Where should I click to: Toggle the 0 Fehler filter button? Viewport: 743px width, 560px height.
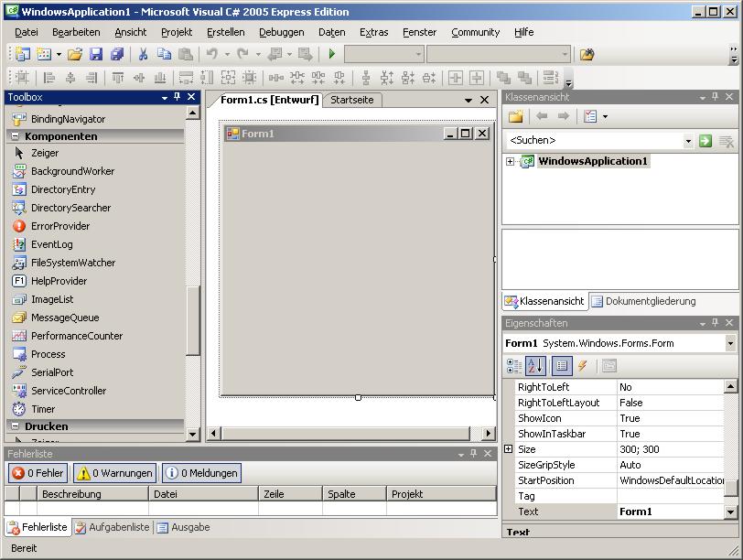pos(38,473)
